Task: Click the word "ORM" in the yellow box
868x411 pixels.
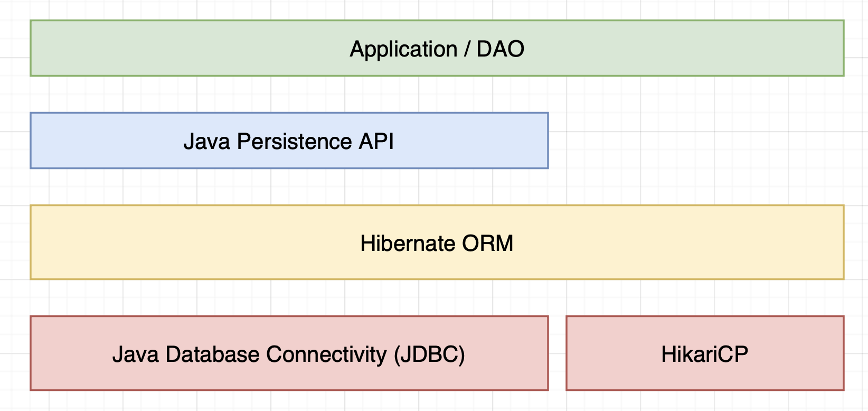Action: click(x=487, y=244)
